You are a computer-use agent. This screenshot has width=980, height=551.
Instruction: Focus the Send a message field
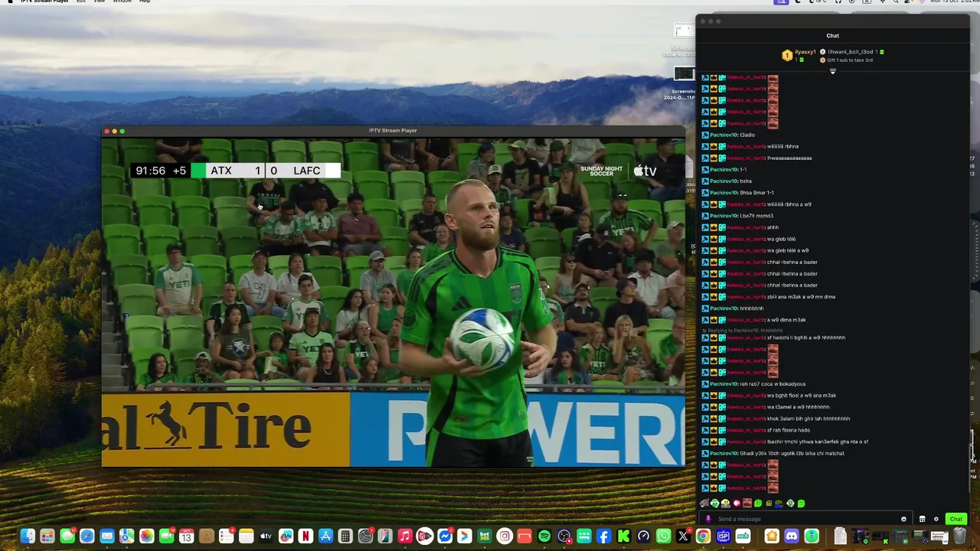804,519
